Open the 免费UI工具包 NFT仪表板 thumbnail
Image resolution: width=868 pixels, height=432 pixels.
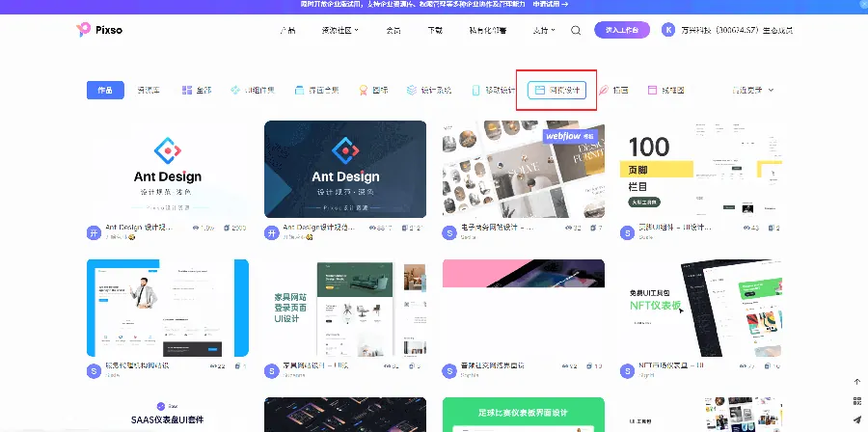(x=701, y=309)
